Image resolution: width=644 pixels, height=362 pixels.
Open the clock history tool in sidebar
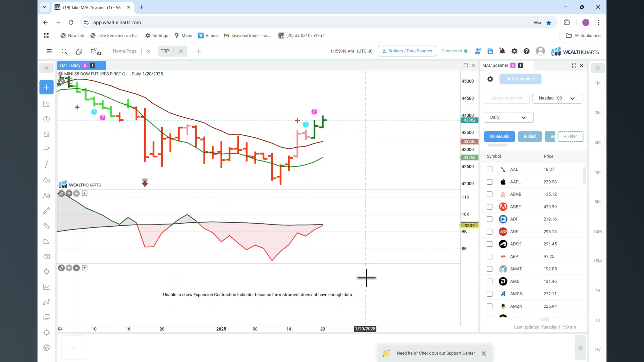click(x=47, y=119)
